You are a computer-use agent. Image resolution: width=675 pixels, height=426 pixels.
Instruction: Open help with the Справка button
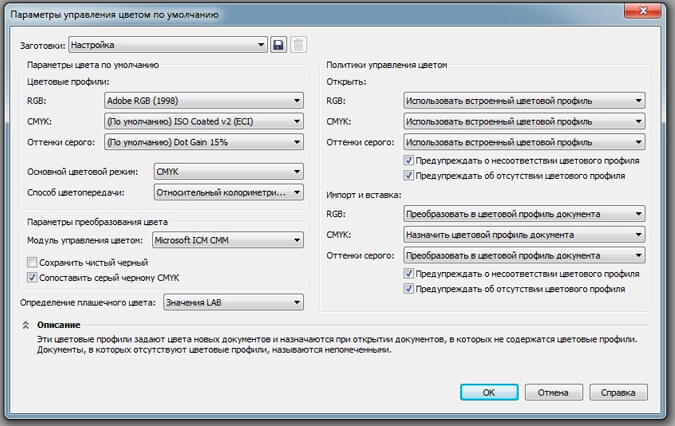pos(618,392)
